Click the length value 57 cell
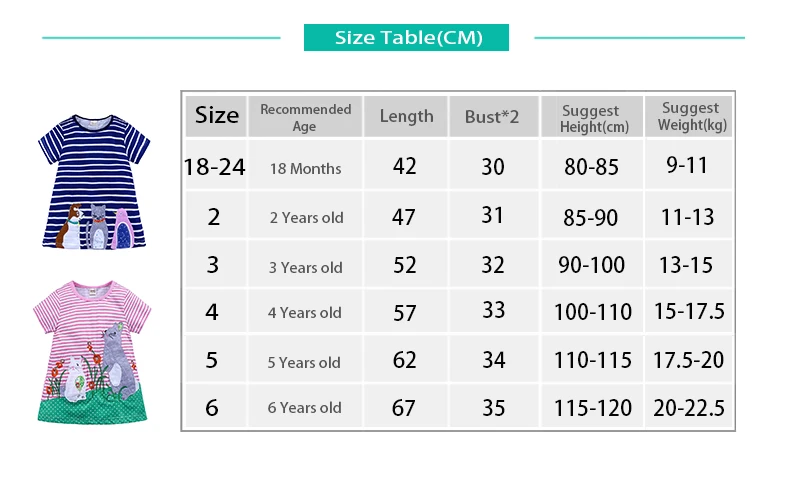 tap(406, 311)
